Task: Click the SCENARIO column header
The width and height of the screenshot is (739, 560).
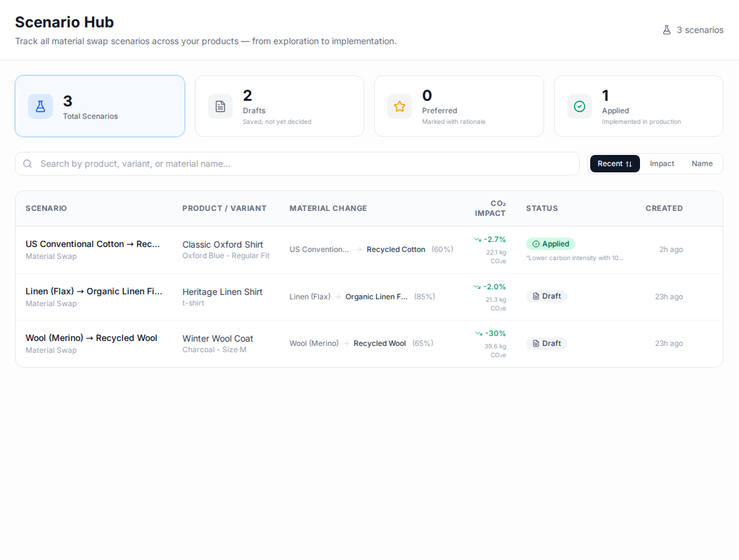Action: 46,208
